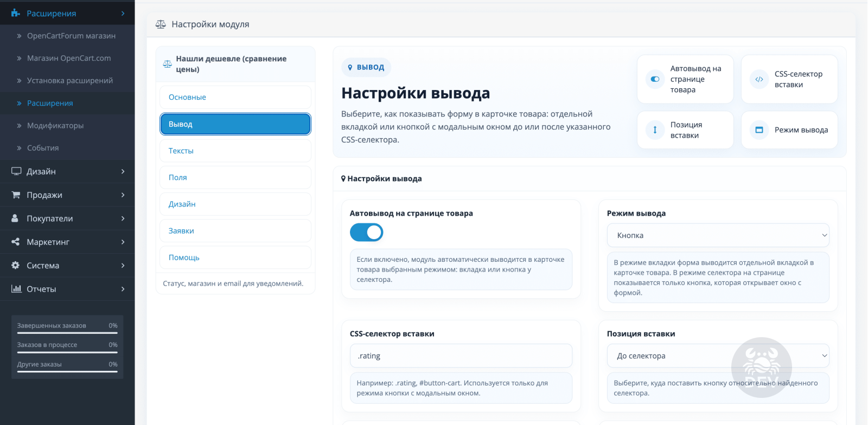The image size is (868, 425).
Task: Select the active Вывод tab
Action: tap(235, 124)
